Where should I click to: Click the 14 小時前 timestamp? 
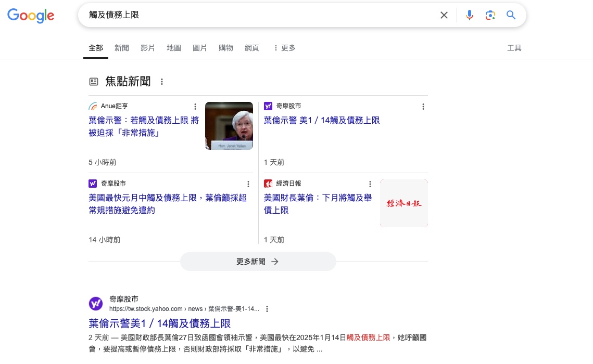(104, 240)
